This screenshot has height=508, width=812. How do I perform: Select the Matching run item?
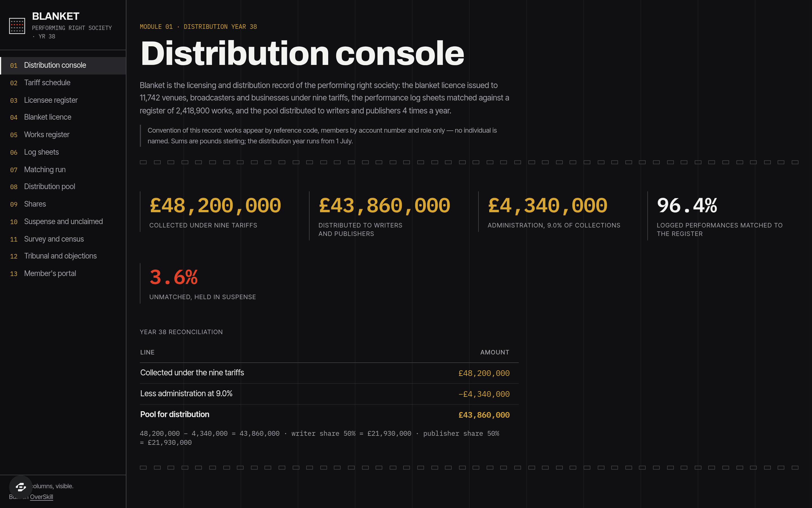click(63, 170)
